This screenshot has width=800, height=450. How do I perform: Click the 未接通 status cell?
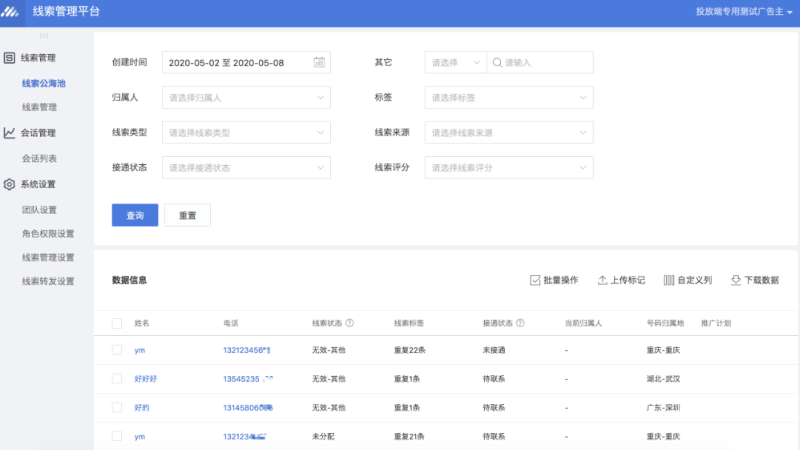click(494, 350)
